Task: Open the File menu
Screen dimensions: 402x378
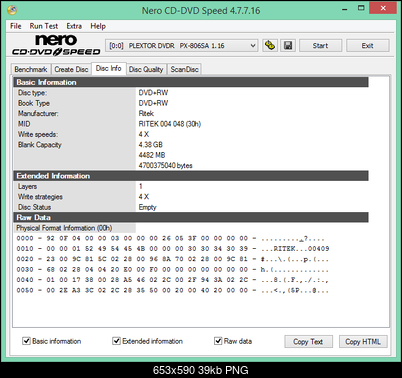Action: (16, 26)
